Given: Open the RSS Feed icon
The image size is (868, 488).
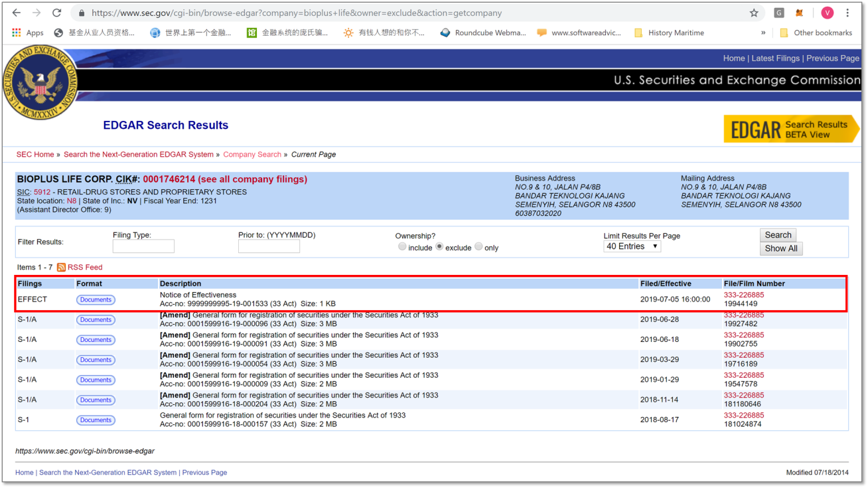Looking at the screenshot, I should pyautogui.click(x=61, y=267).
